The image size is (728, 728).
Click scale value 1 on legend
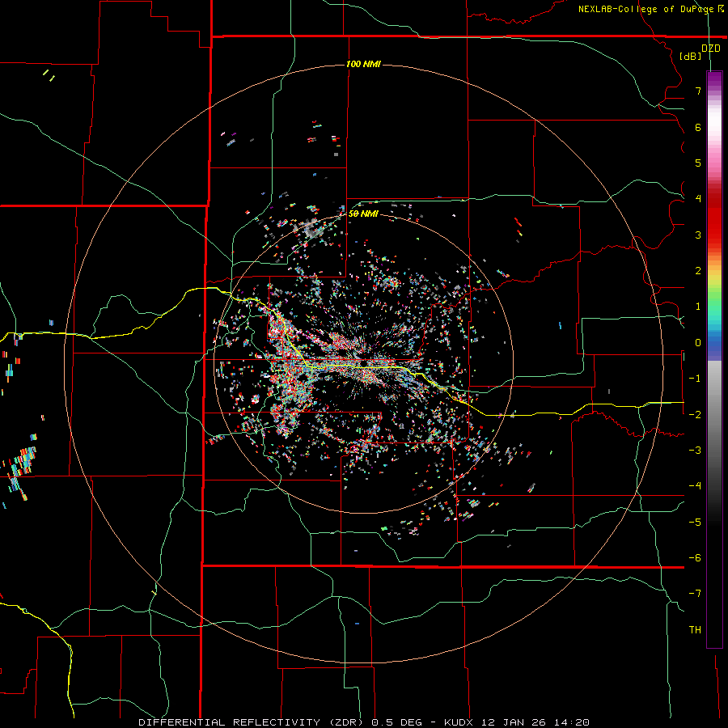698,307
